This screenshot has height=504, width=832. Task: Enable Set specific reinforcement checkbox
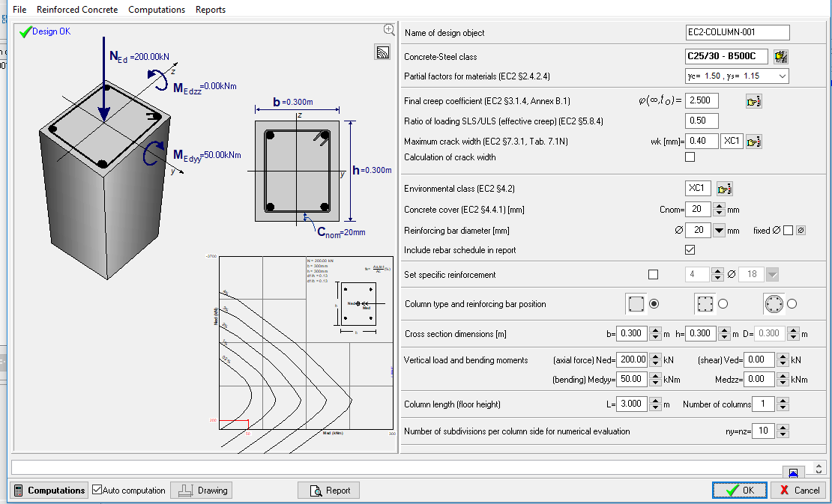click(x=653, y=275)
